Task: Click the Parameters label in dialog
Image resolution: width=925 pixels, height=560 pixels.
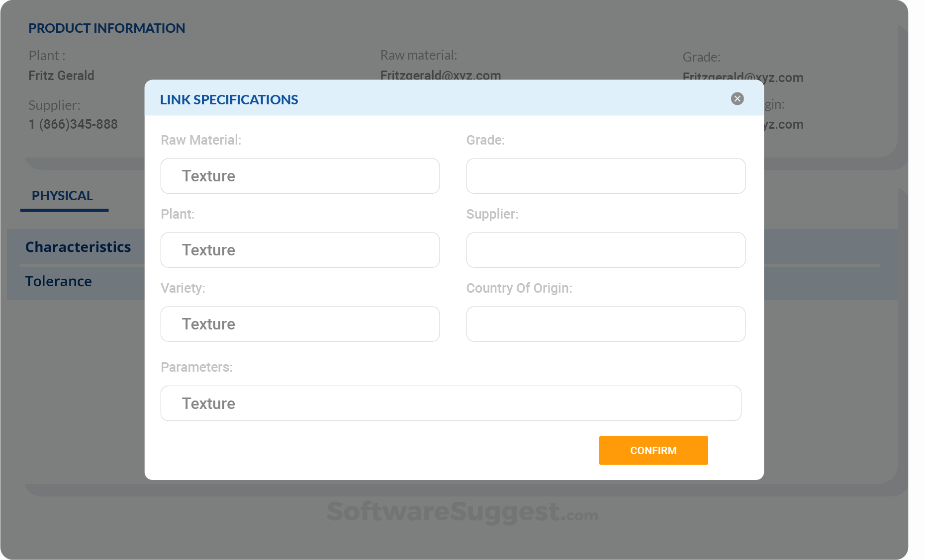Action: 196,367
